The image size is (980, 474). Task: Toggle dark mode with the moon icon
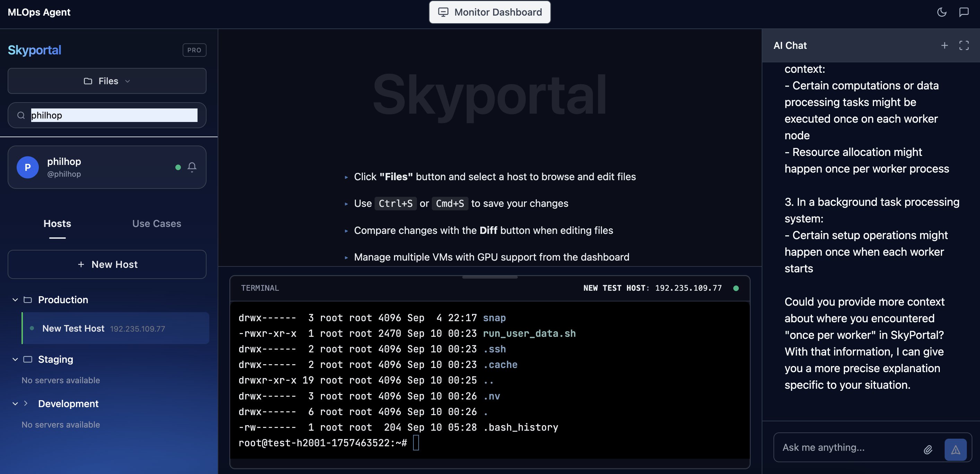pos(942,12)
